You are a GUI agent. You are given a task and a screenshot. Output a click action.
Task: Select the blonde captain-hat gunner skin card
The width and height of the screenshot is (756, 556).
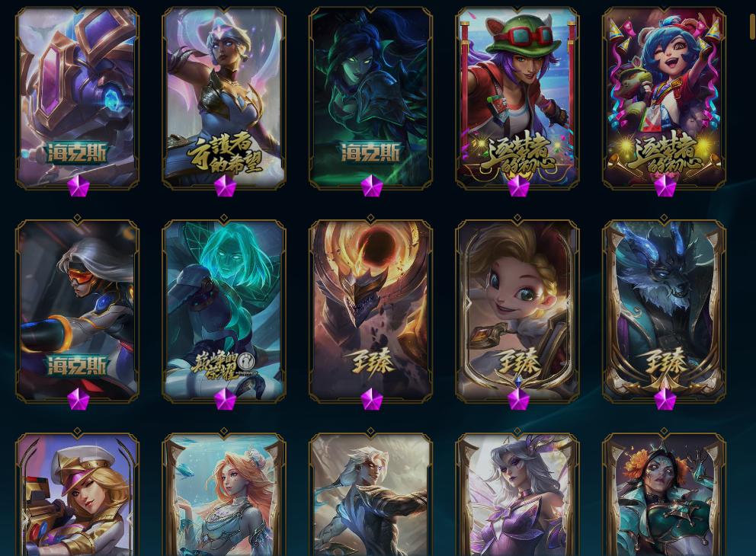77,494
